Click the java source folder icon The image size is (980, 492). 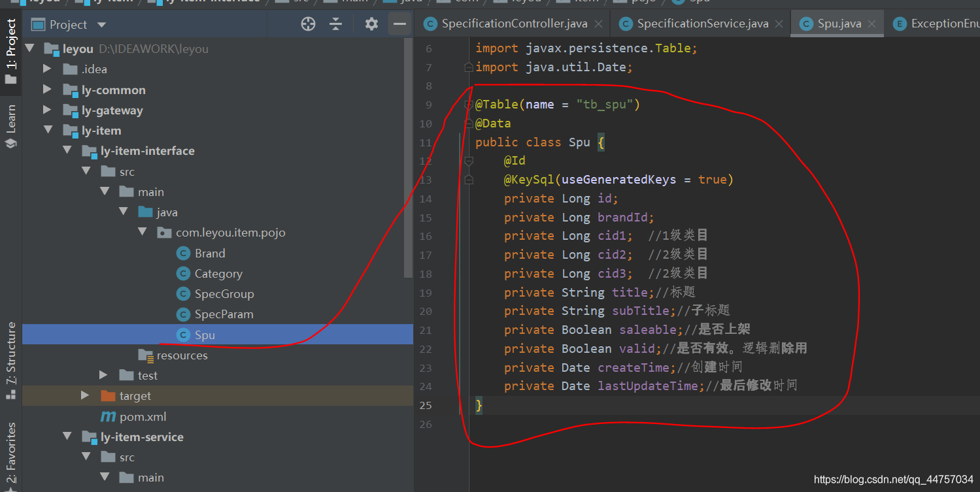[x=146, y=212]
